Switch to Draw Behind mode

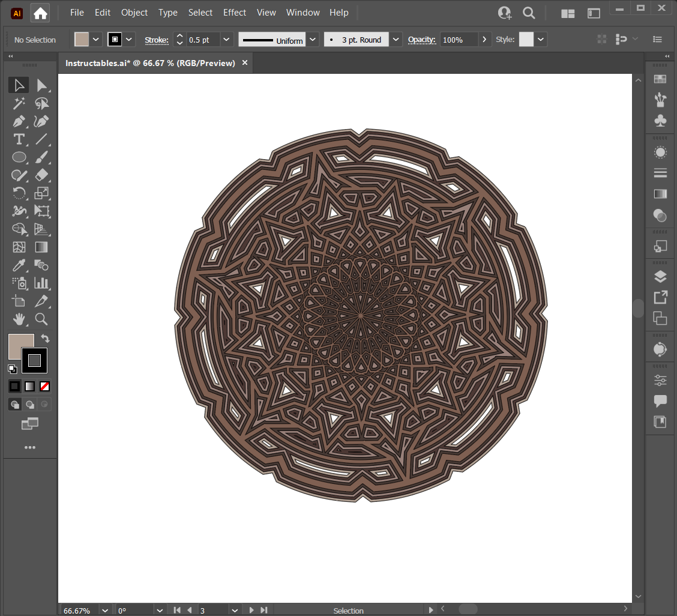(30, 405)
